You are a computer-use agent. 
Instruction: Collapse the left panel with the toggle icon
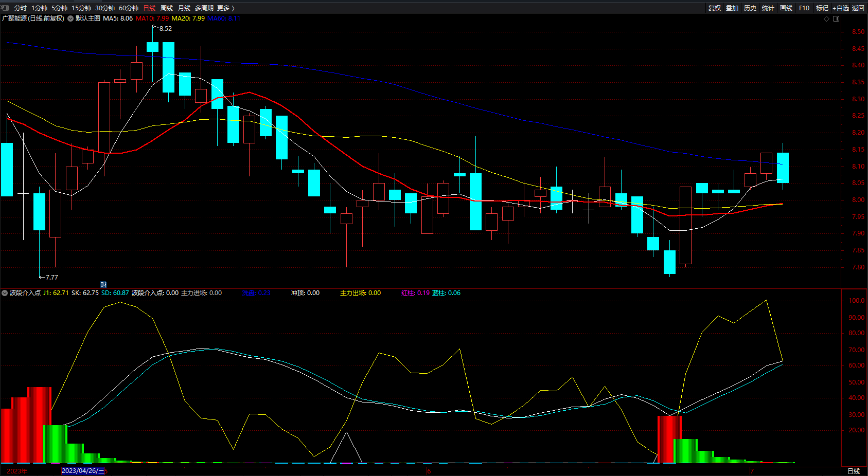click(x=5, y=8)
